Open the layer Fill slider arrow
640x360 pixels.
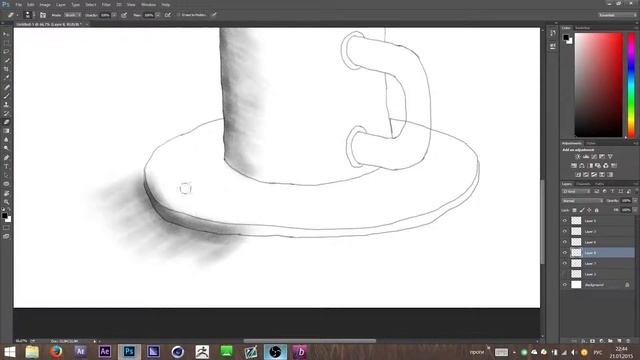[x=636, y=210]
